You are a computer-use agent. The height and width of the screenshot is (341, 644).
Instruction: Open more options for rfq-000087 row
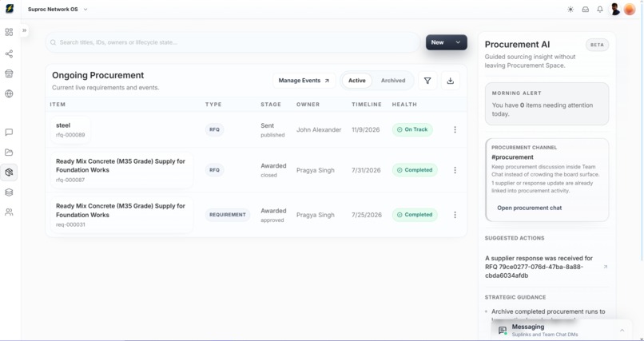point(455,170)
